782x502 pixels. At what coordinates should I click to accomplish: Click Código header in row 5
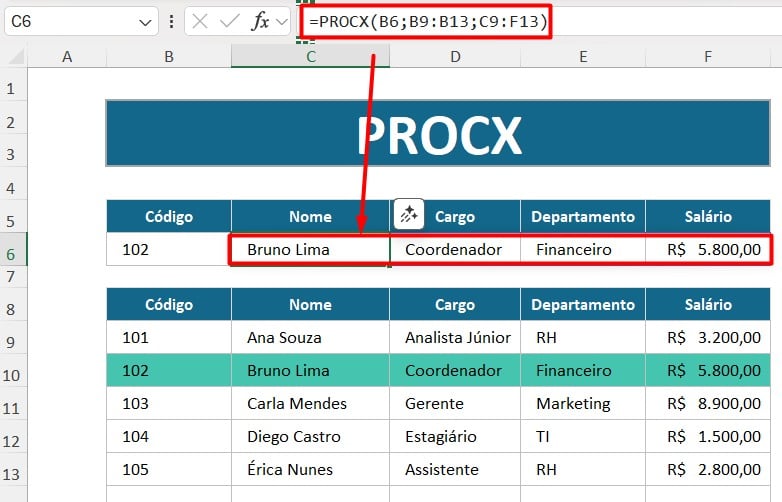click(x=169, y=216)
